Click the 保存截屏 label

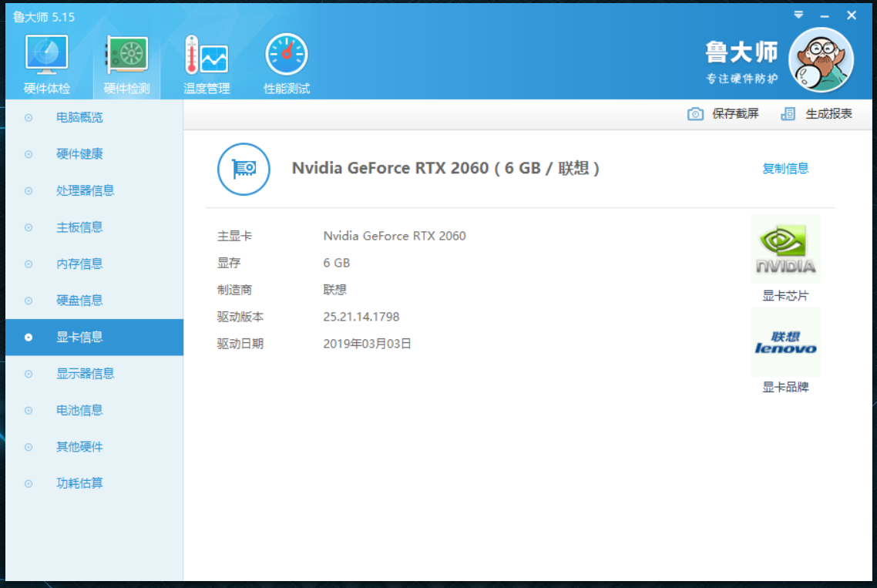(735, 114)
